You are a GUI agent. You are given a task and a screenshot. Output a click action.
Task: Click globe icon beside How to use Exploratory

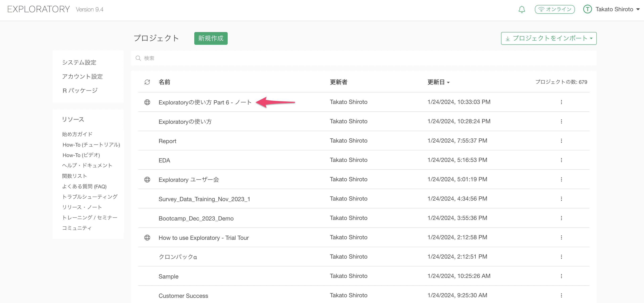[147, 238]
